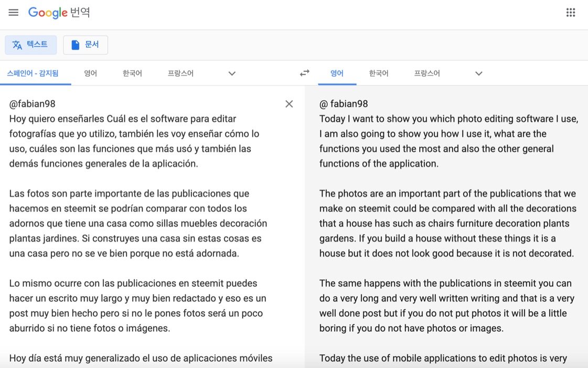
Task: Click the source paragraph starting 'Las fotos son parte'
Action: (x=138, y=223)
